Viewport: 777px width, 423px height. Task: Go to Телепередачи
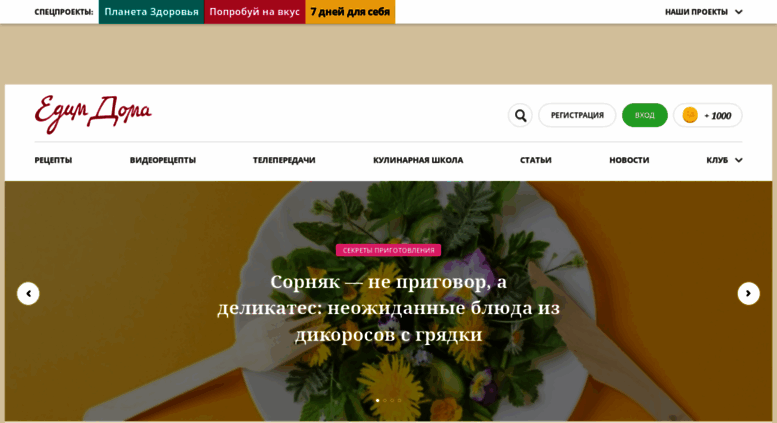tap(284, 160)
